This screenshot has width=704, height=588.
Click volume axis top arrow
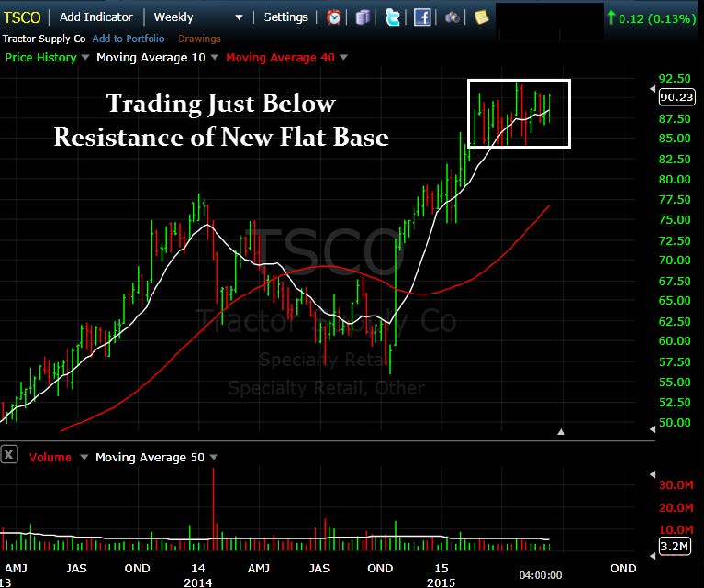[653, 474]
